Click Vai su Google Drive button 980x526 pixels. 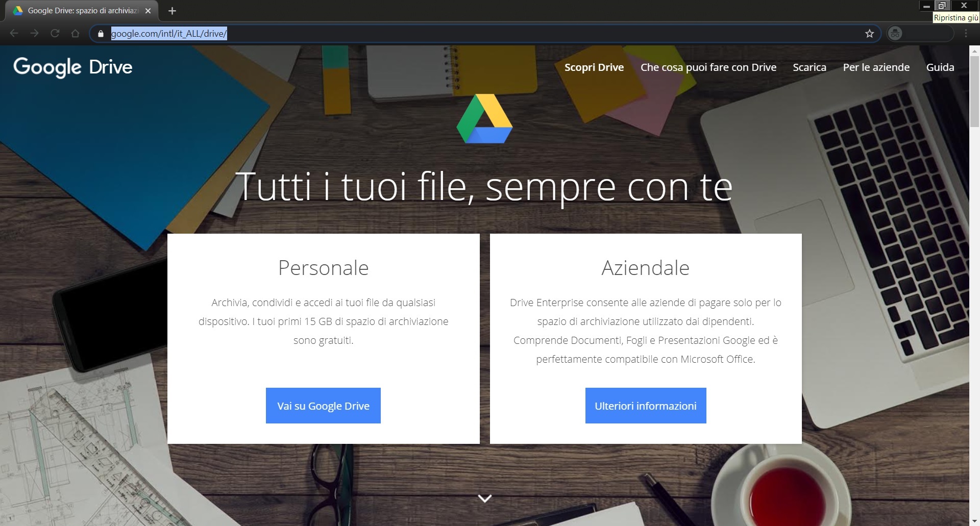(323, 406)
